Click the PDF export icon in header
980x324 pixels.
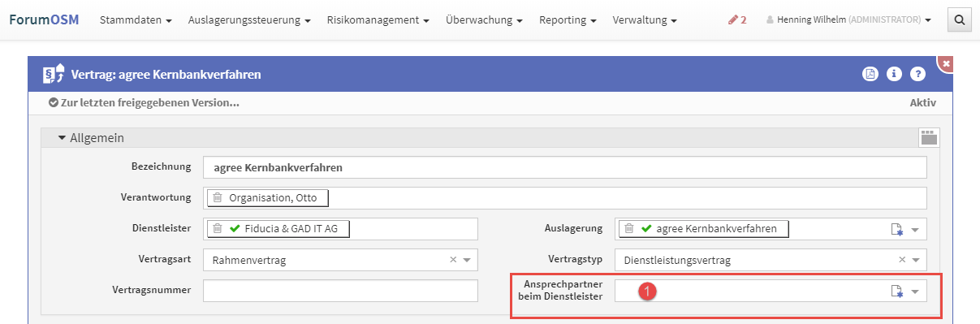(870, 75)
